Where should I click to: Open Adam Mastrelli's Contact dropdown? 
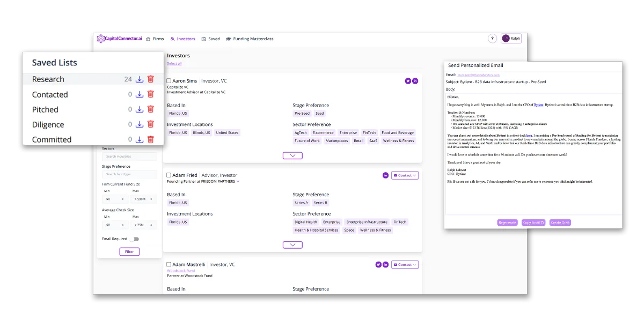(405, 265)
